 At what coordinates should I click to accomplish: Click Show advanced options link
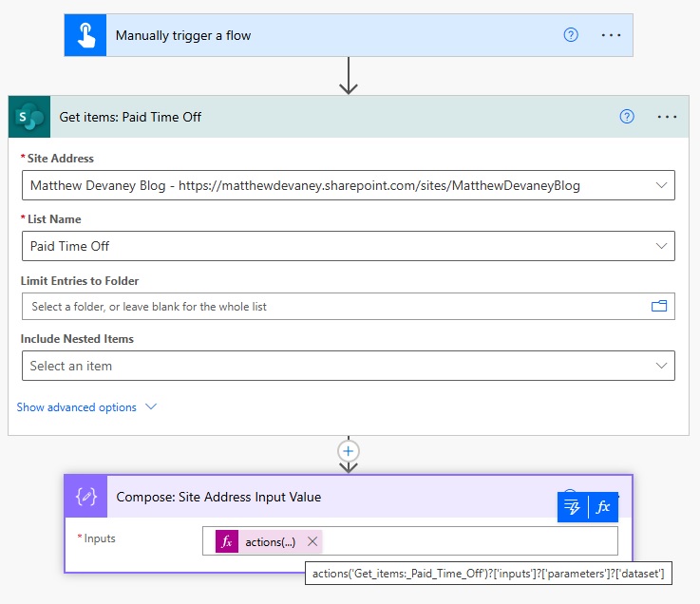pyautogui.click(x=77, y=407)
